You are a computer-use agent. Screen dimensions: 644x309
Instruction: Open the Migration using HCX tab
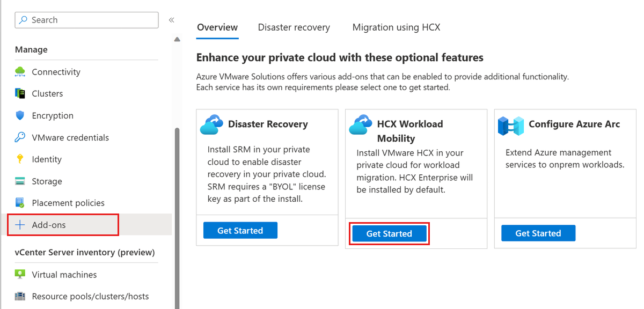tap(396, 27)
